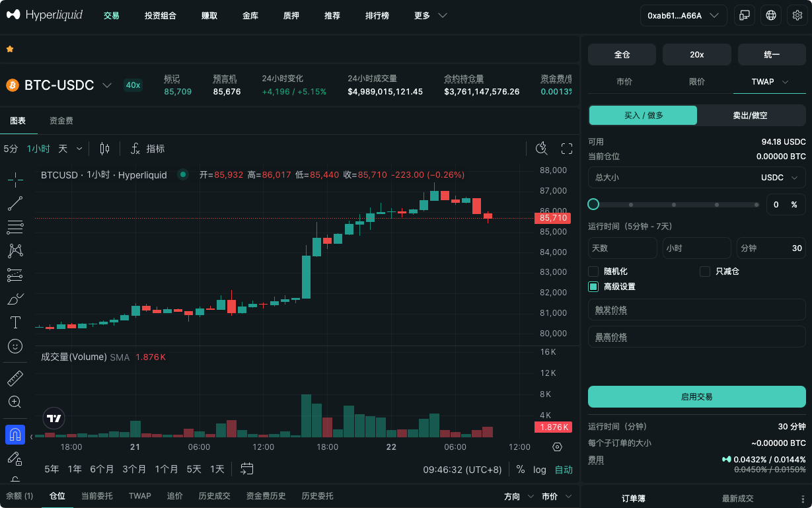Click the 触发价格 input field
Viewport: 812px width, 508px height.
697,310
